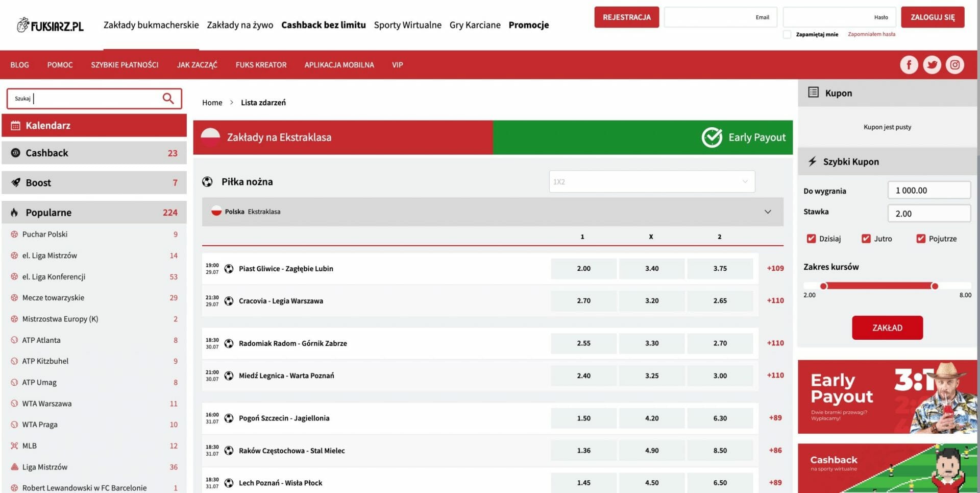The width and height of the screenshot is (980, 493).
Task: Uncheck the Dzisiaj checkbox
Action: tap(811, 239)
